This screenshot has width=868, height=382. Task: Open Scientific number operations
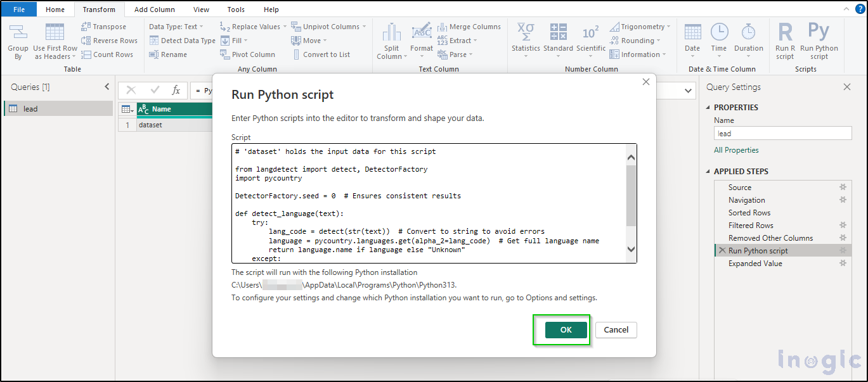[591, 42]
